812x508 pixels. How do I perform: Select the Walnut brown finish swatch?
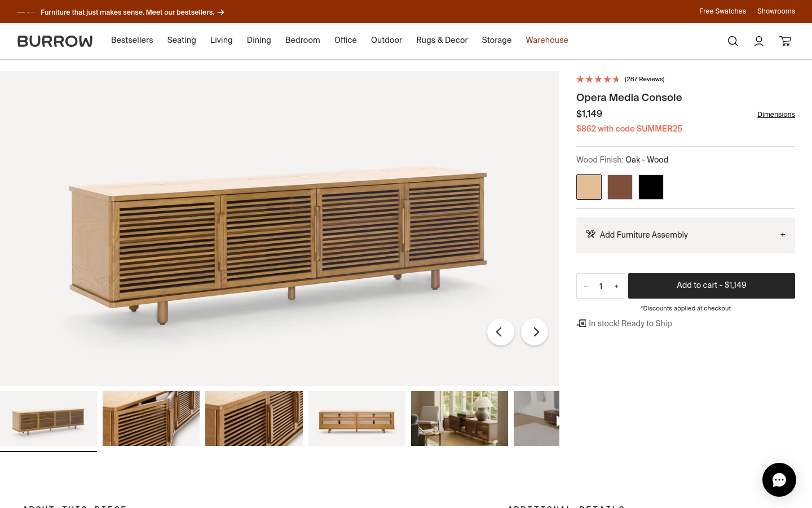pos(620,187)
